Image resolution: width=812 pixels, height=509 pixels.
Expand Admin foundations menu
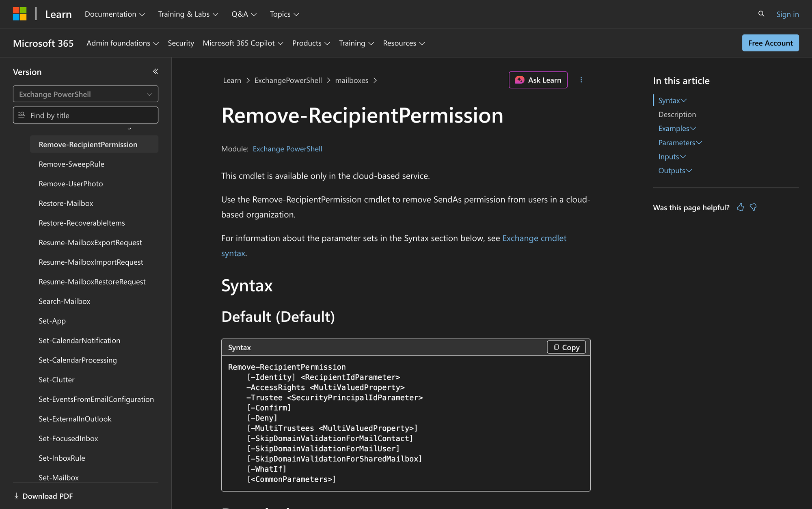coord(123,43)
